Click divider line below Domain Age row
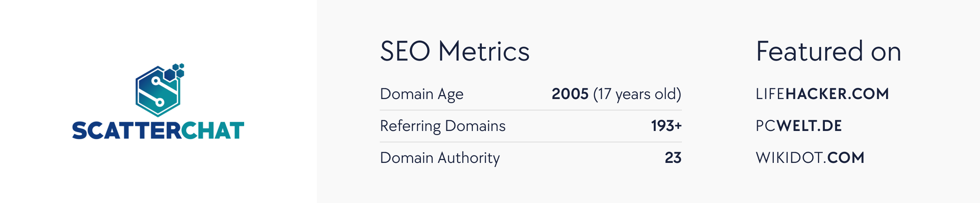980x203 pixels. pos(531,110)
